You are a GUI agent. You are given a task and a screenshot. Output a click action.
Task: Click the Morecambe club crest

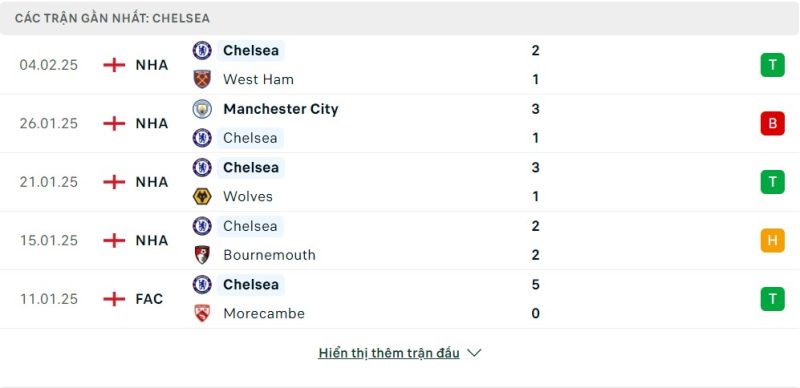202,313
